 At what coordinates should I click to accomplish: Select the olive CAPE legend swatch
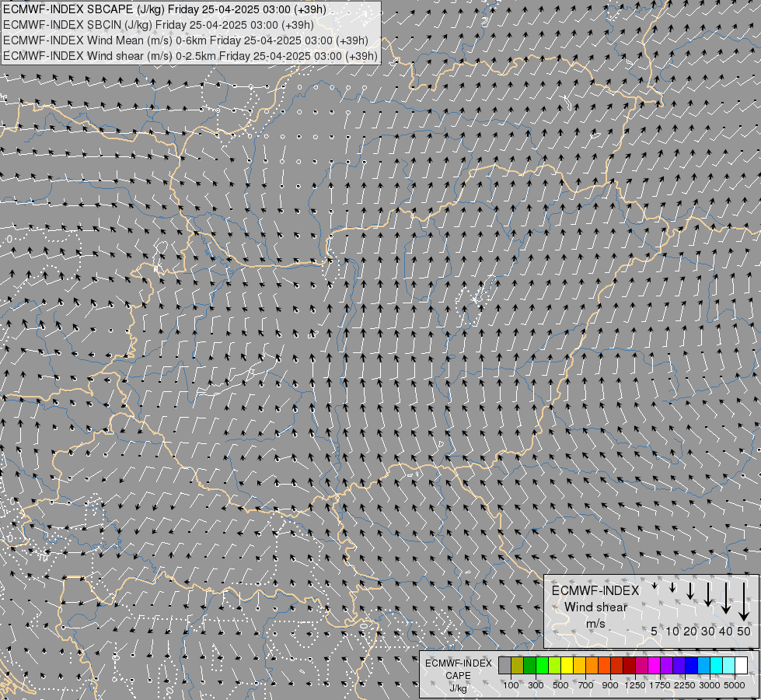[x=518, y=666]
